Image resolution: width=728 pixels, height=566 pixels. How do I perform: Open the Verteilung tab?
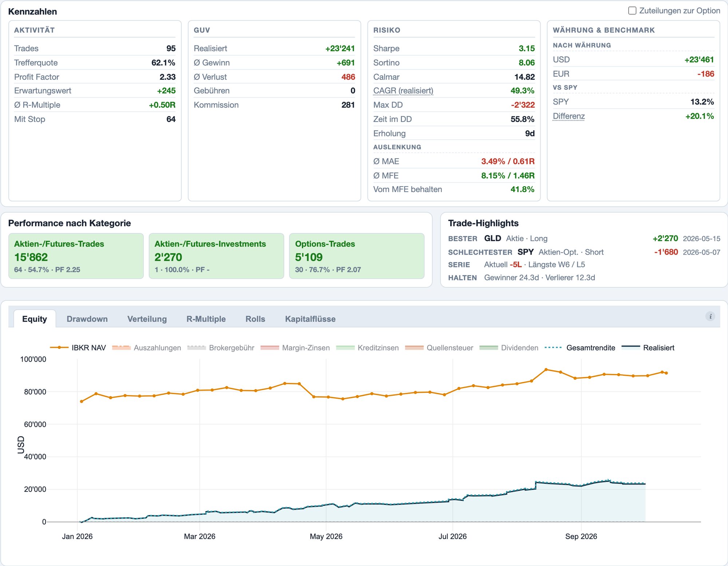[147, 319]
